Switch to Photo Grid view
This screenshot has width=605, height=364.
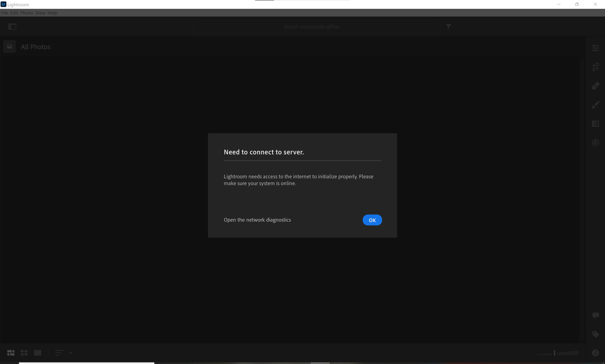coord(11,353)
